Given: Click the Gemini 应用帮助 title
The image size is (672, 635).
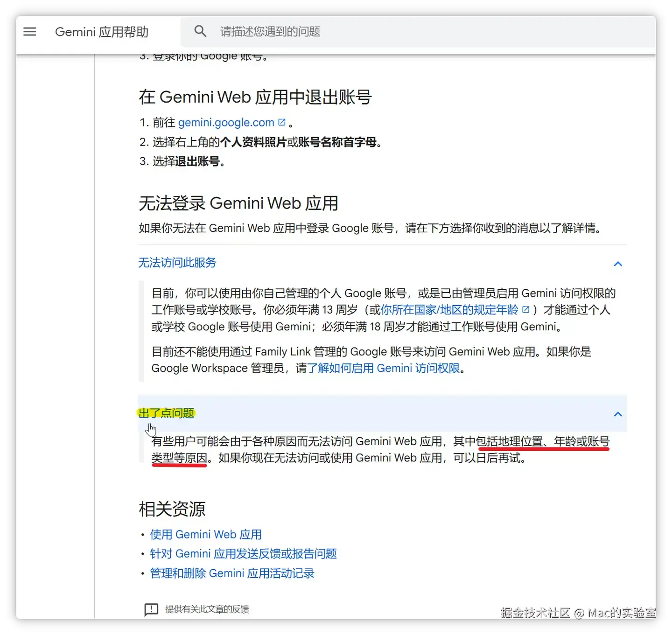Looking at the screenshot, I should tap(102, 32).
